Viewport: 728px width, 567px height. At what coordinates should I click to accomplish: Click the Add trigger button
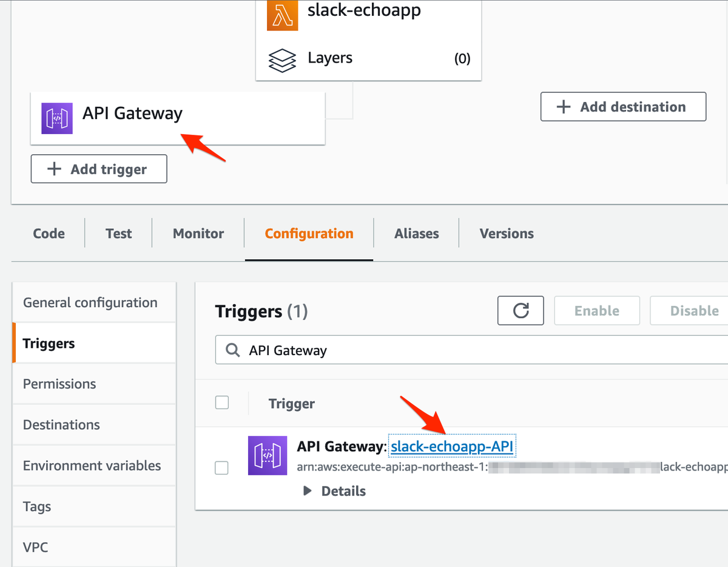tap(99, 169)
